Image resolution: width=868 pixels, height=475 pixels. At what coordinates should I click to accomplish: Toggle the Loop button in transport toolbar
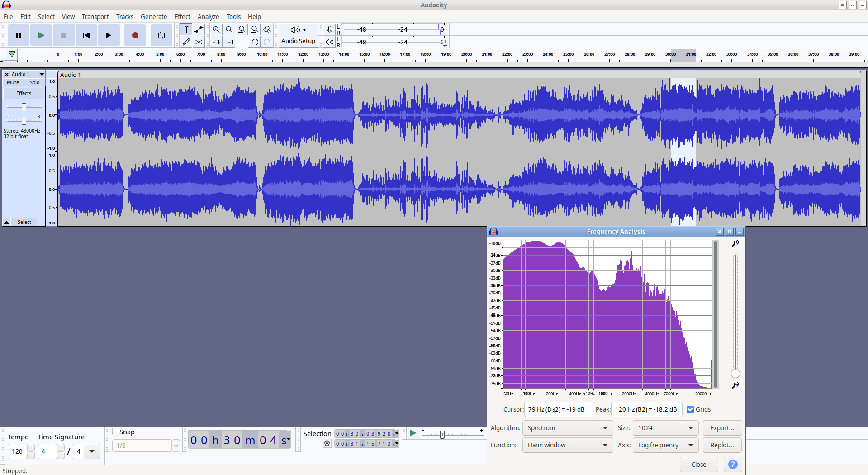(x=161, y=35)
